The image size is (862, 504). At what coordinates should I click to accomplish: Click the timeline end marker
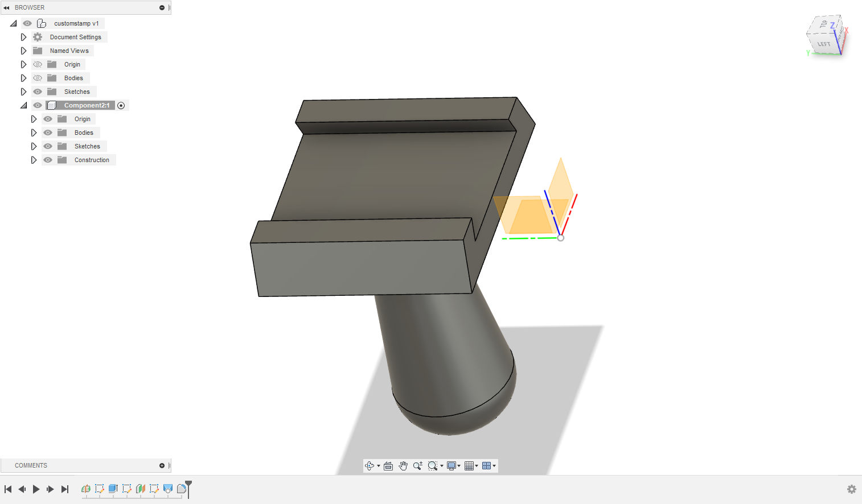[188, 489]
